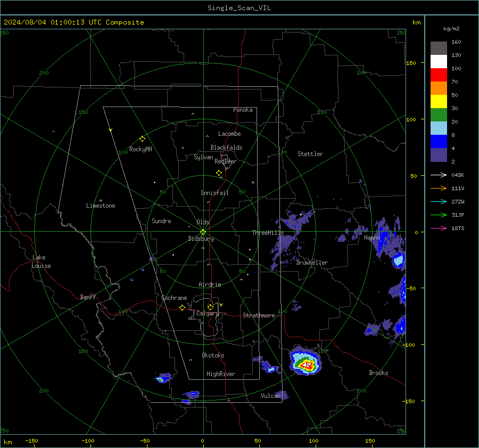Click the Strathmore city label
479x448 pixels.
259,315
